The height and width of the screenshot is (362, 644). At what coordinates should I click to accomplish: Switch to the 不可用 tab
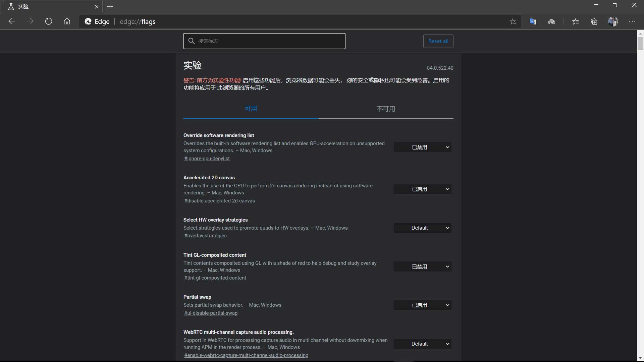(x=386, y=109)
